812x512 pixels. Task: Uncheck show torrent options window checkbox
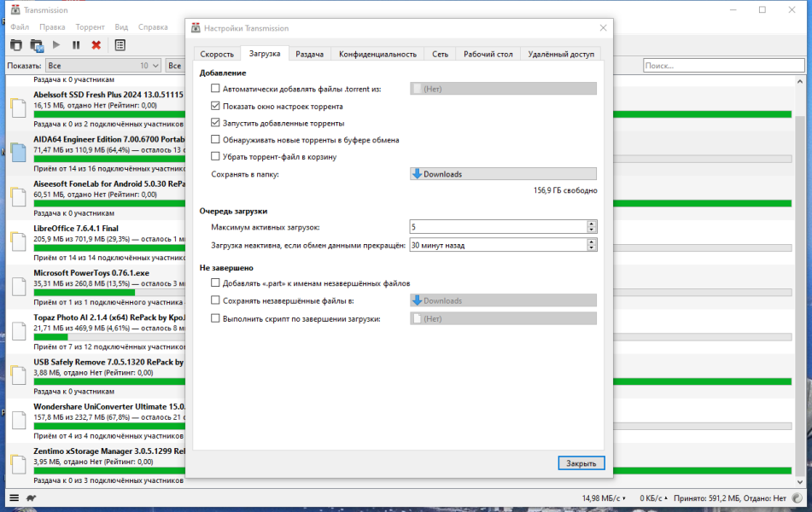(215, 106)
